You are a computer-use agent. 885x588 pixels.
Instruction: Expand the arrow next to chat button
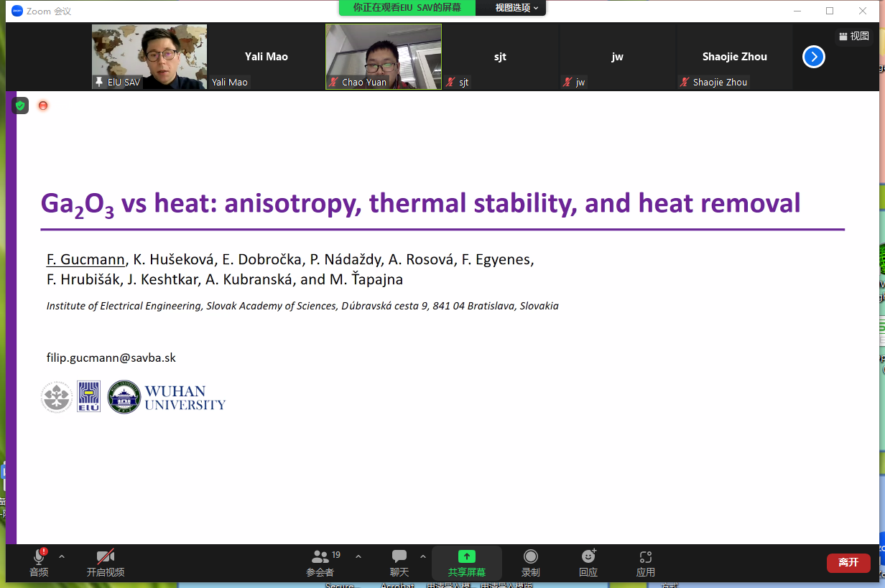423,556
